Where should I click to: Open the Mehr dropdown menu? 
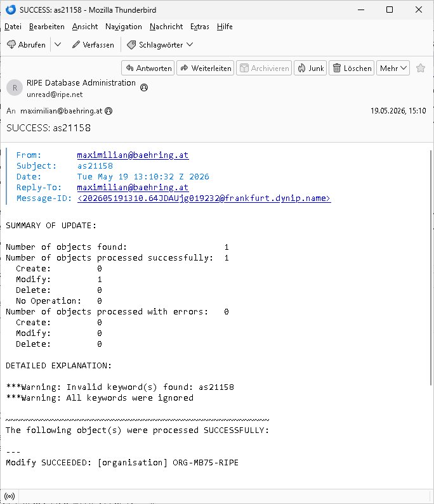point(393,68)
